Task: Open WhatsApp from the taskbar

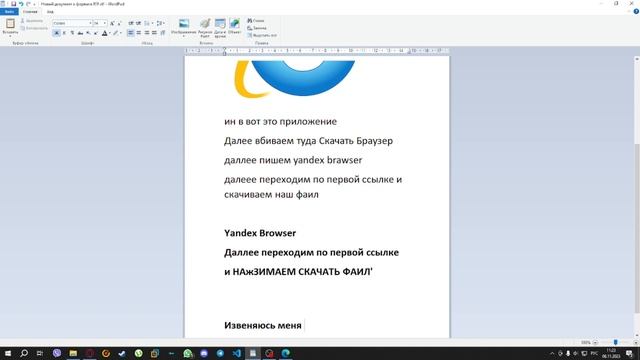Action: pos(188,353)
